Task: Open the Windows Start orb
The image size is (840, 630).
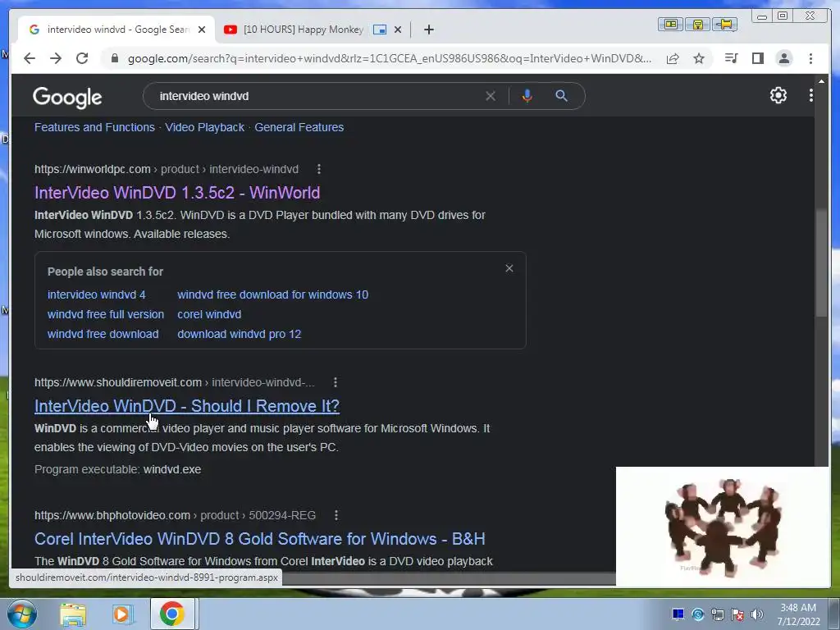Action: pyautogui.click(x=22, y=614)
